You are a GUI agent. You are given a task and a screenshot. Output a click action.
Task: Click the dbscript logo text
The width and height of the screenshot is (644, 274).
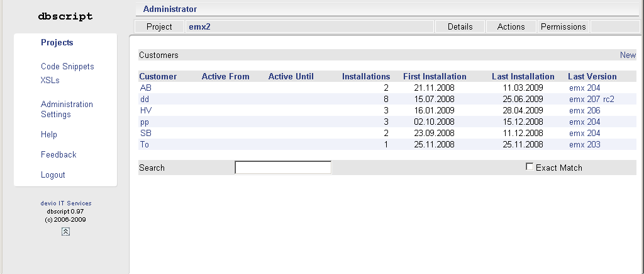[65, 16]
